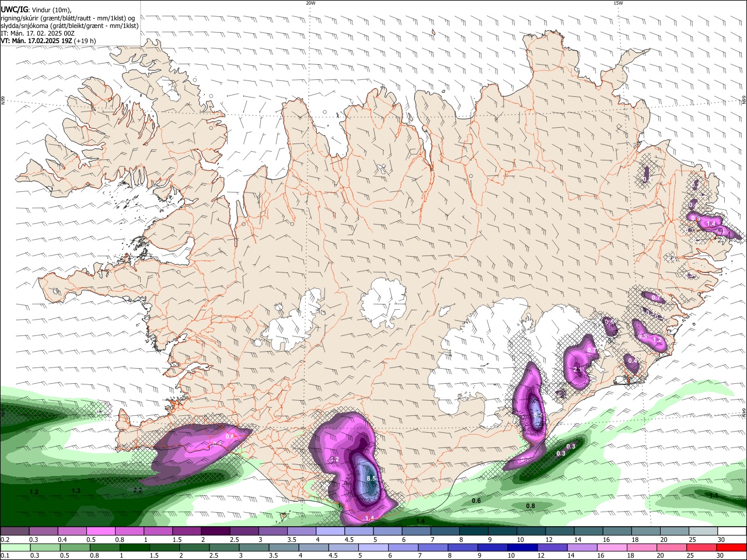Image resolution: width=747 pixels, height=560 pixels.
Task: Pick the grey-blue 3.5 swatch in the rain scale
Action: tap(284, 548)
